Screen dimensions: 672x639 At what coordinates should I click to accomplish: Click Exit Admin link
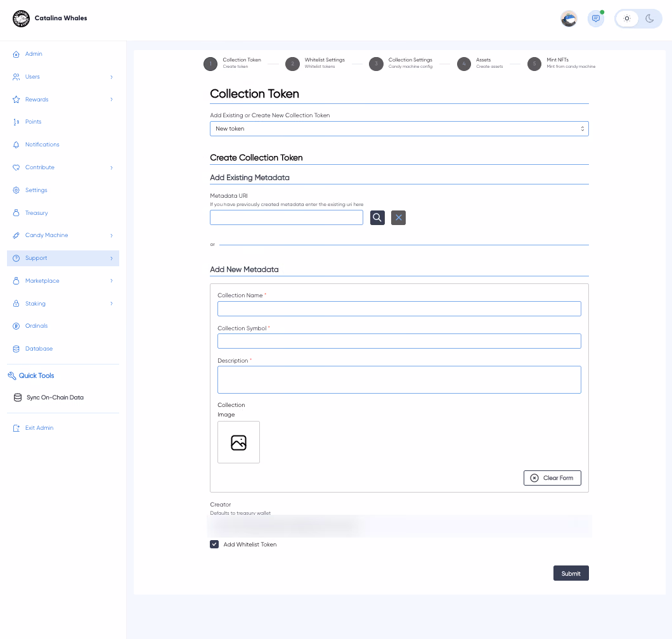[x=39, y=428]
